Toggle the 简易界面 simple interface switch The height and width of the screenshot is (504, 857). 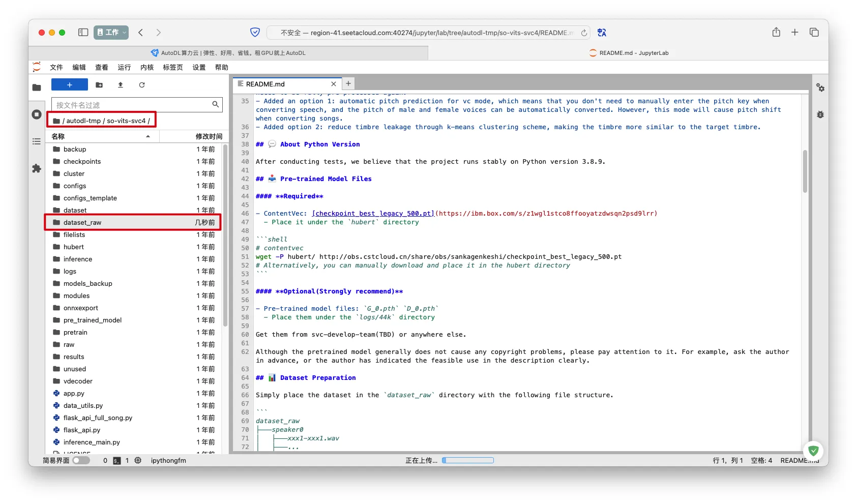pos(81,460)
